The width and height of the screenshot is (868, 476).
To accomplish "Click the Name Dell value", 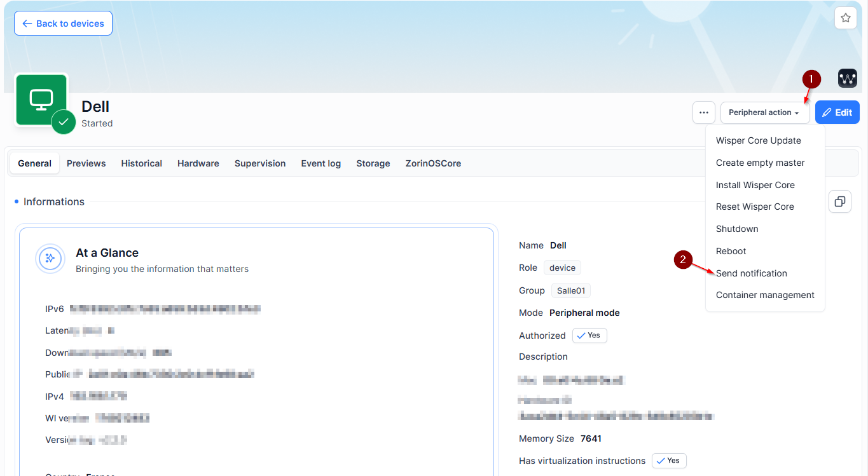I will click(x=558, y=245).
